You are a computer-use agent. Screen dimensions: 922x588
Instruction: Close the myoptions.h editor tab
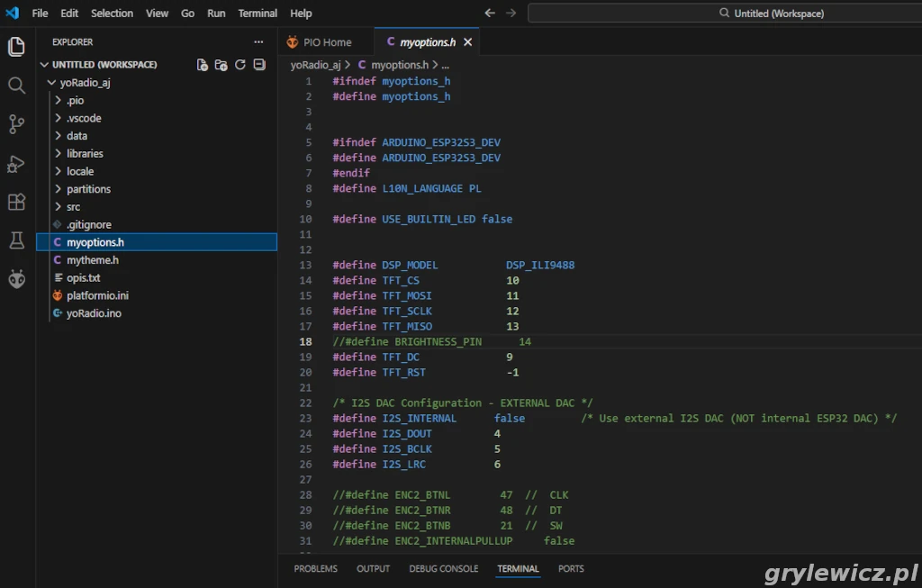[467, 42]
